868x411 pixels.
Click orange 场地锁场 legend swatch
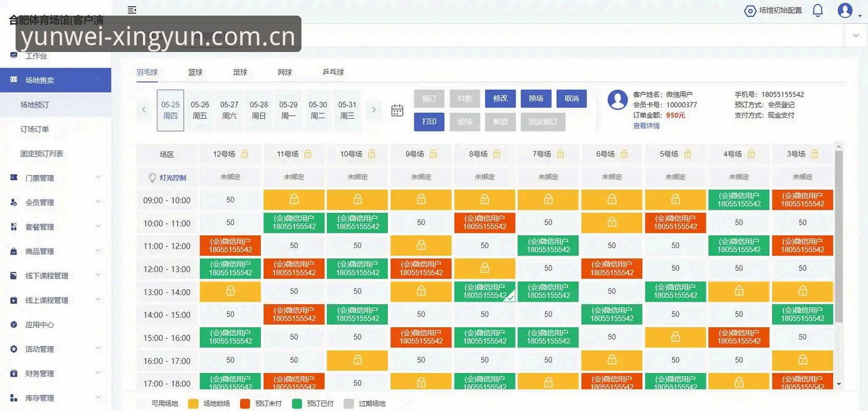193,404
